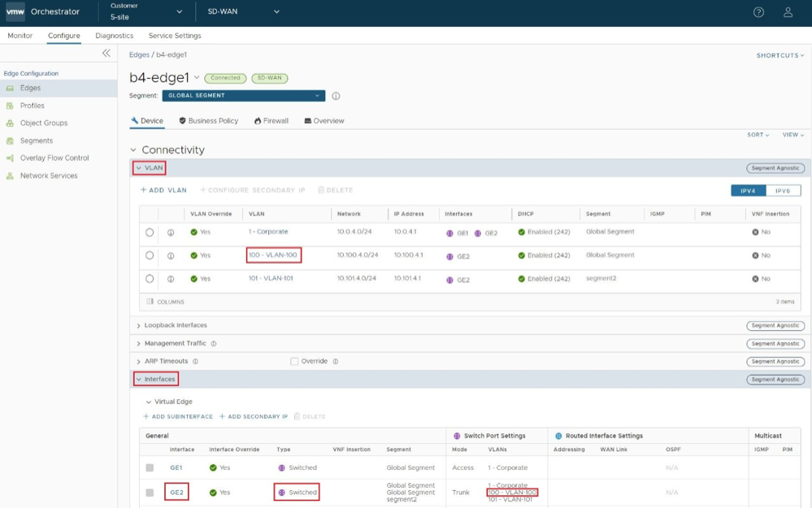Expand the Loopback Interfaces section
This screenshot has width=812, height=508.
coord(176,326)
